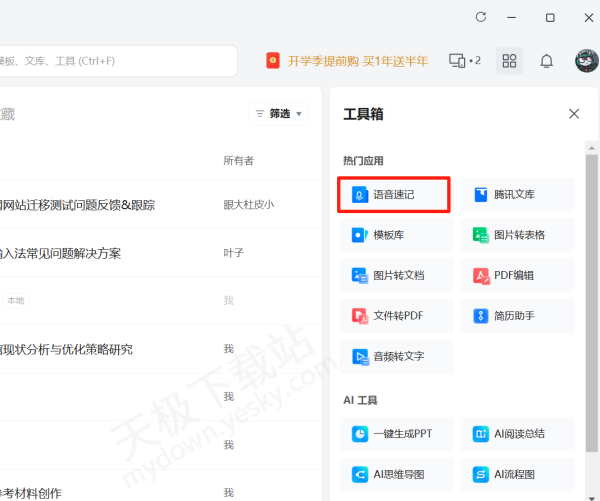Open 模板库 template library
This screenshot has height=501, width=600.
point(396,235)
